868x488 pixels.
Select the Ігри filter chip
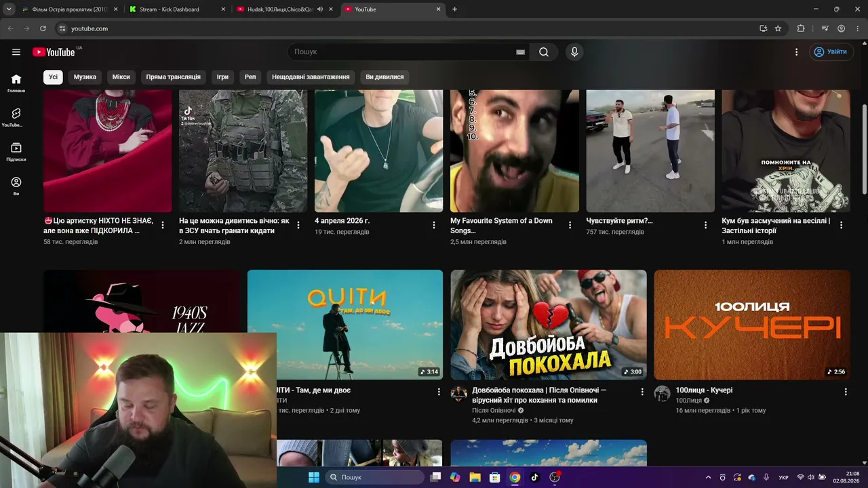point(222,77)
